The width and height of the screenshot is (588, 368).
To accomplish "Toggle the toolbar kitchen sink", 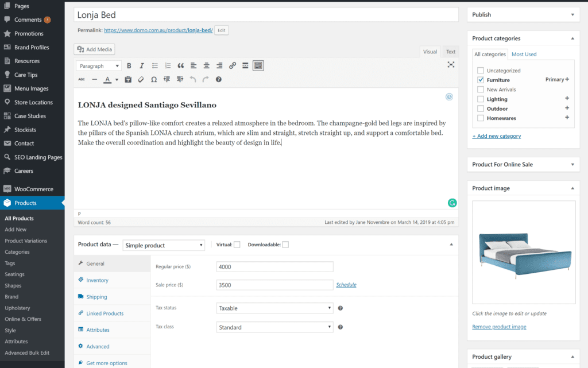I will coord(258,65).
